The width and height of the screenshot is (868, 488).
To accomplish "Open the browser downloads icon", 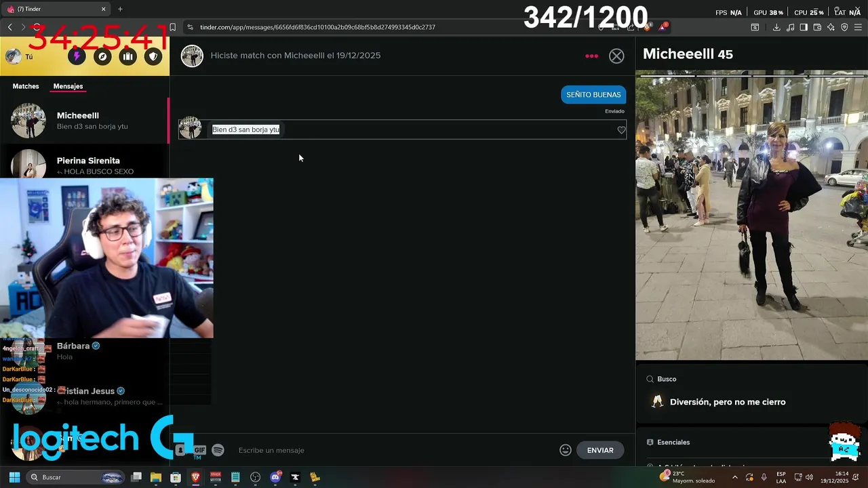I will [776, 27].
